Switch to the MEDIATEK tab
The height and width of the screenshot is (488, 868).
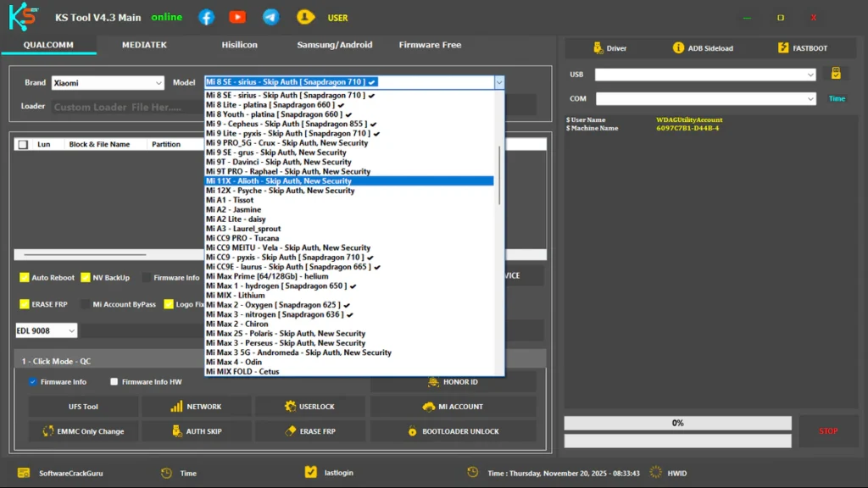point(144,45)
